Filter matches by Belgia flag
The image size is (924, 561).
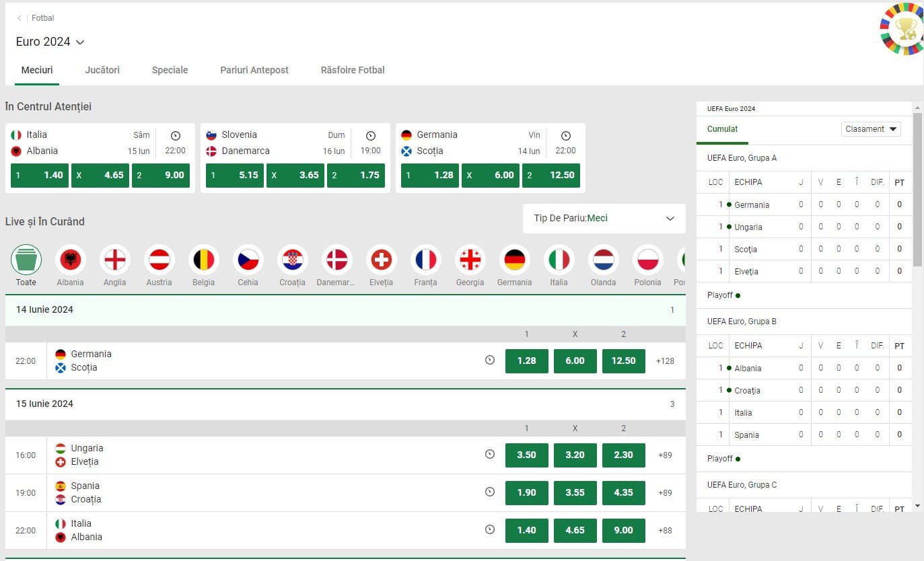point(204,260)
